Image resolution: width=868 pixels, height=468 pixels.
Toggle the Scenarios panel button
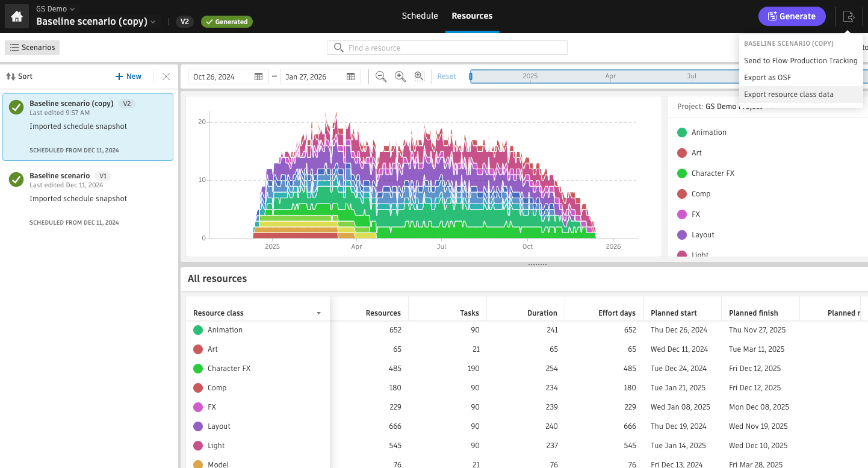(x=33, y=48)
